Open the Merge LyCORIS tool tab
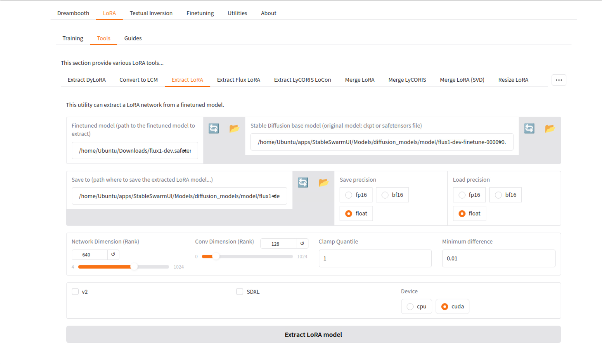The width and height of the screenshot is (602, 364). (407, 80)
